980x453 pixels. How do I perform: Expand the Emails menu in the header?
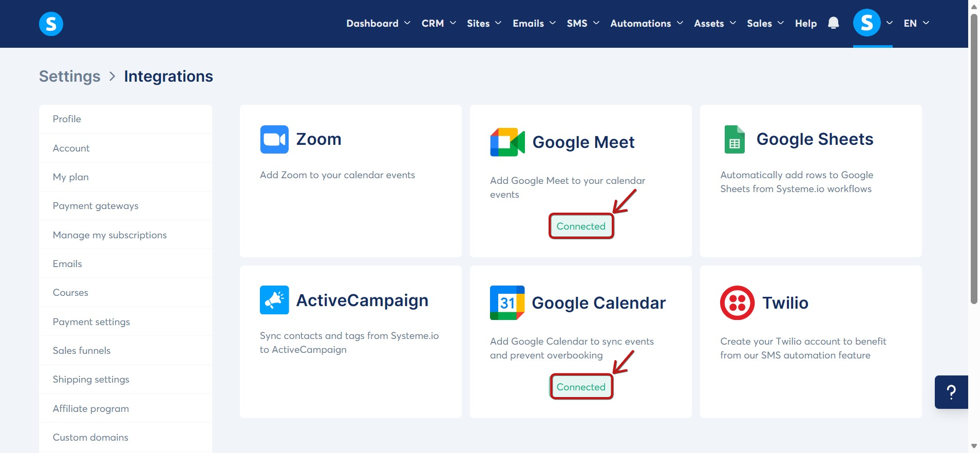[534, 23]
